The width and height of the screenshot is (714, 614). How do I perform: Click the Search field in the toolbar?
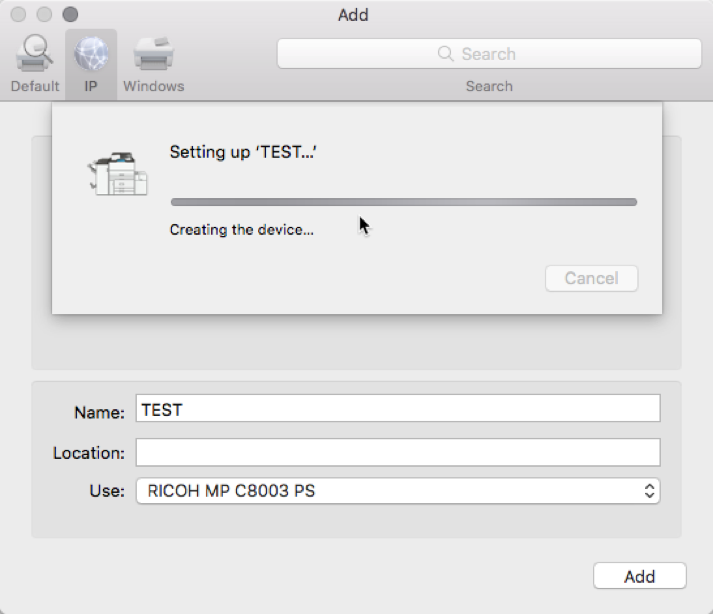(489, 54)
